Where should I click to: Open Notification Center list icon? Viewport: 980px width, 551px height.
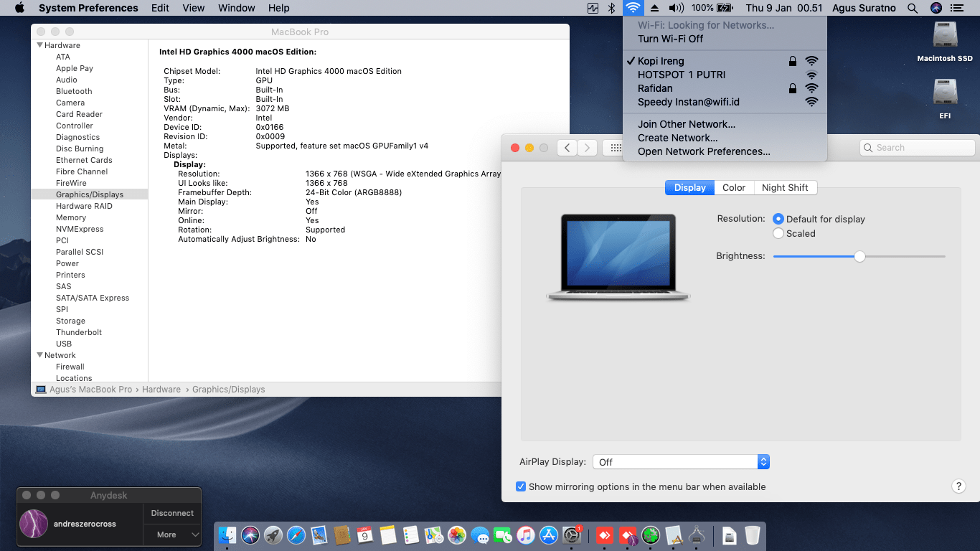956,8
